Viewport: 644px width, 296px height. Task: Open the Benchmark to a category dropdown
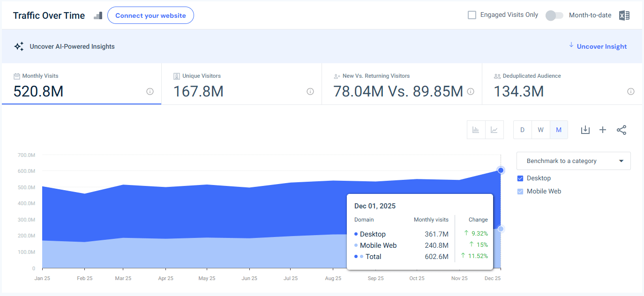pos(573,161)
